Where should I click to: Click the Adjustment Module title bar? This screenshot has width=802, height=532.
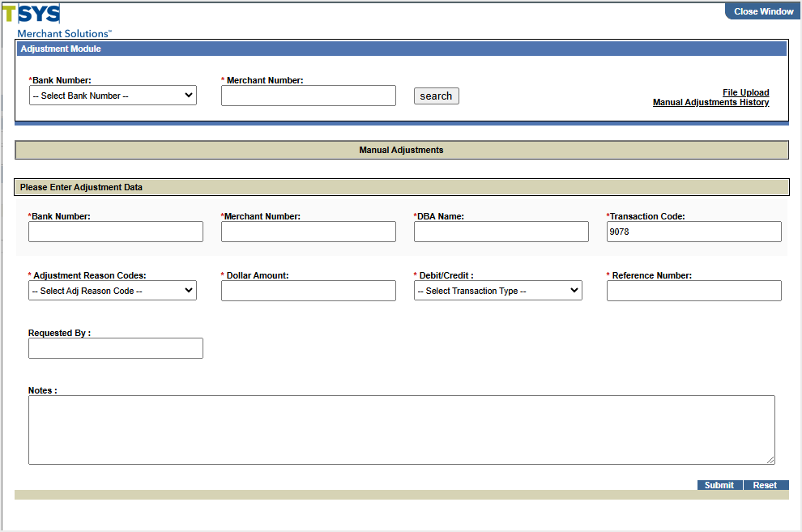point(402,49)
